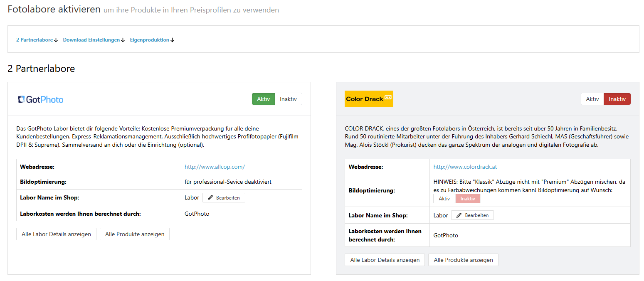Click the GotPhoto logo
644x281 pixels.
(x=41, y=99)
